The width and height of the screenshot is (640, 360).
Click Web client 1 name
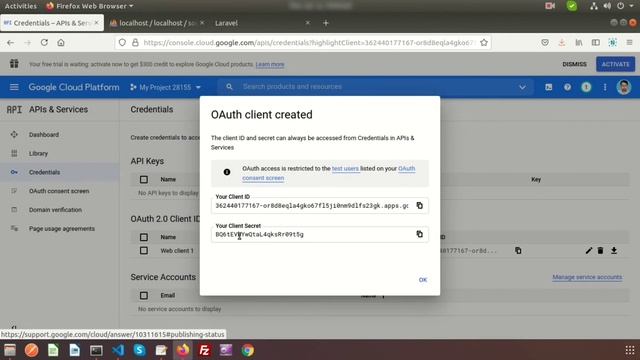point(177,251)
